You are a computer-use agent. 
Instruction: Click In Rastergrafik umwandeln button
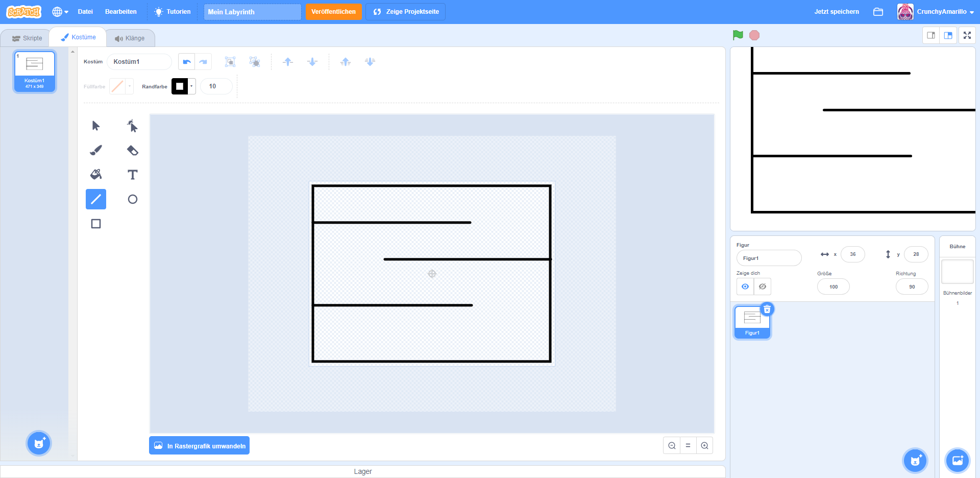pos(200,446)
